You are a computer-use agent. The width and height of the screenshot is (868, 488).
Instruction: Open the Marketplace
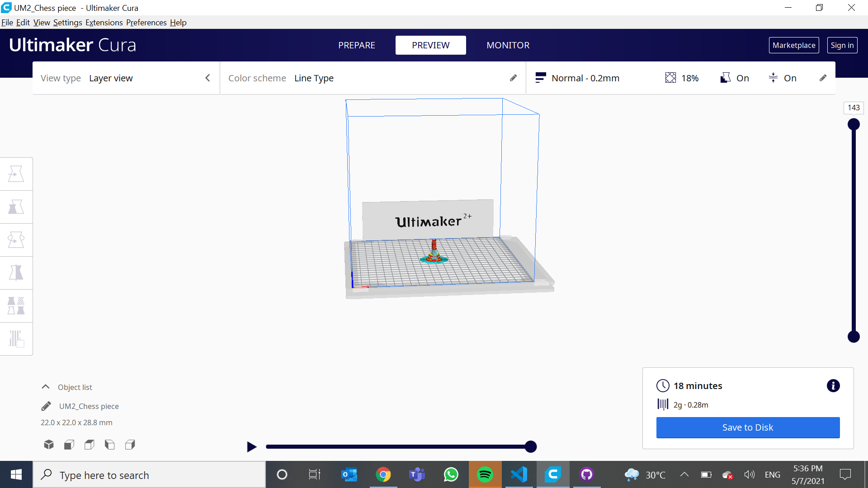[794, 45]
